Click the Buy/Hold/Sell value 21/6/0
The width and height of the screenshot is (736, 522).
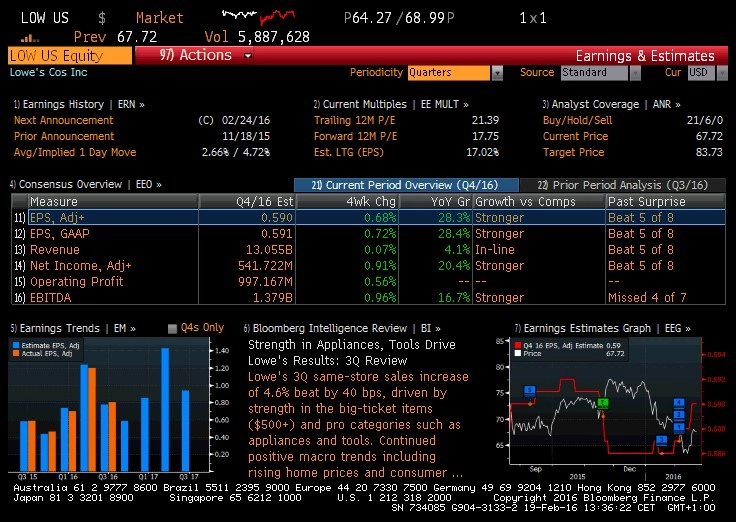[x=705, y=120]
